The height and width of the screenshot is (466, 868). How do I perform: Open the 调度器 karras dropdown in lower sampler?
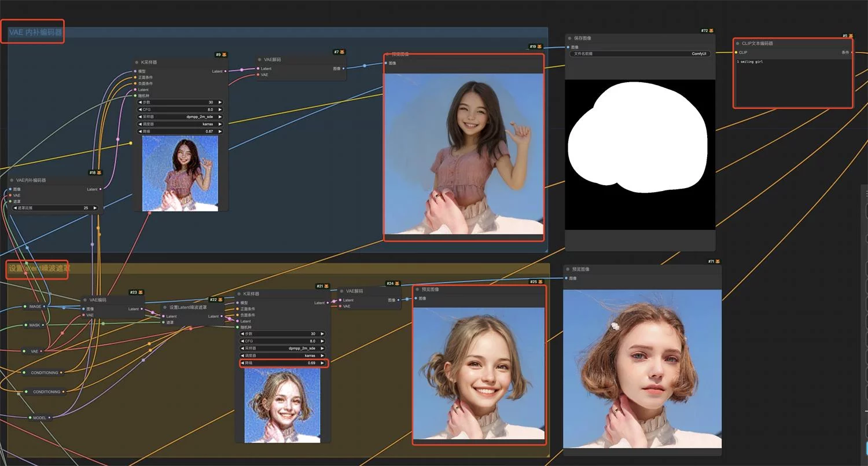(282, 355)
